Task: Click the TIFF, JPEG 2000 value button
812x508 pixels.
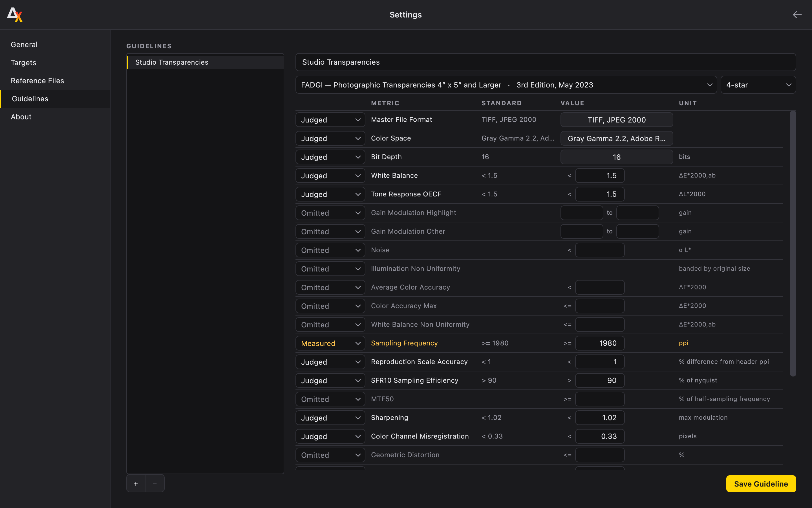Action: [x=617, y=120]
